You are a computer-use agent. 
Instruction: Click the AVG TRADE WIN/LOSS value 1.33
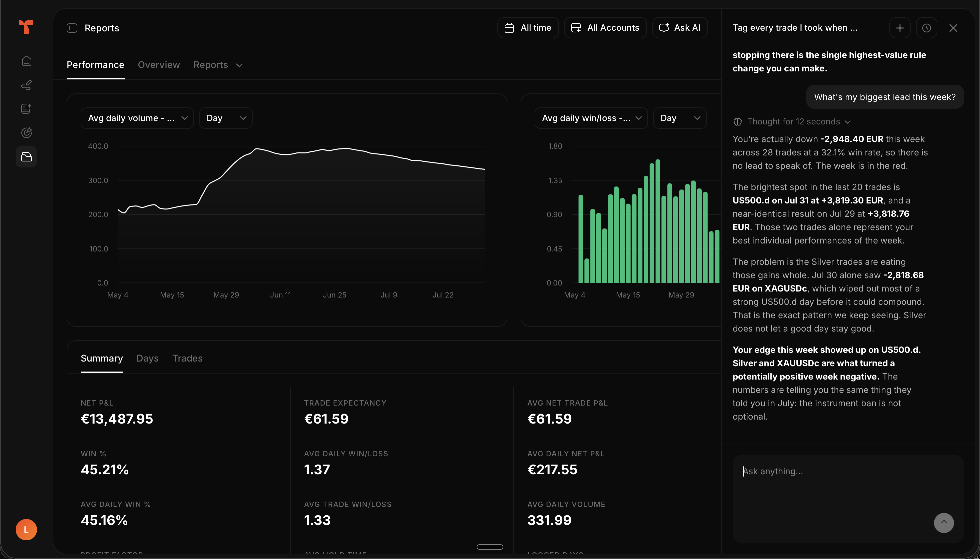tap(317, 520)
